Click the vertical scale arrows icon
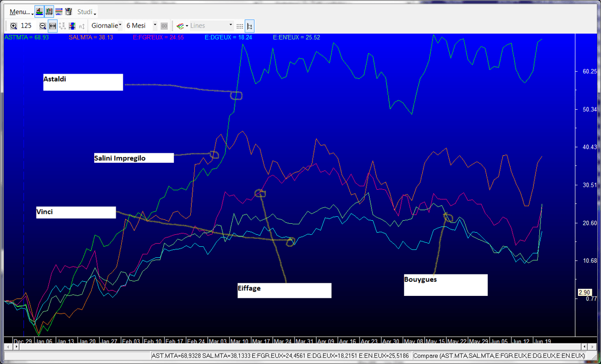The width and height of the screenshot is (601, 364). click(x=62, y=26)
